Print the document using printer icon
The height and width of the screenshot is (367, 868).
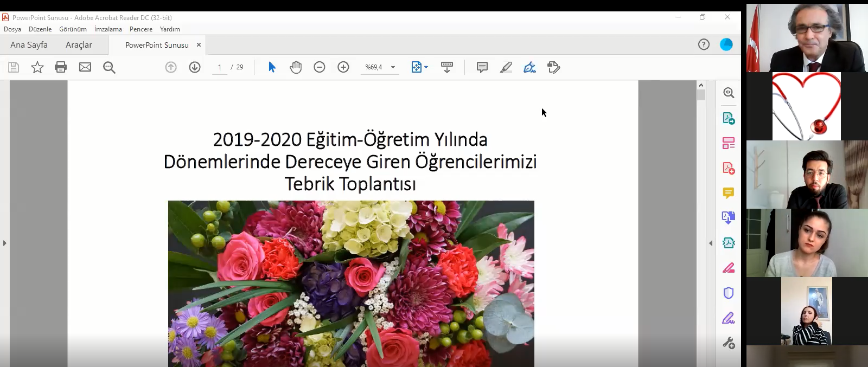point(61,67)
